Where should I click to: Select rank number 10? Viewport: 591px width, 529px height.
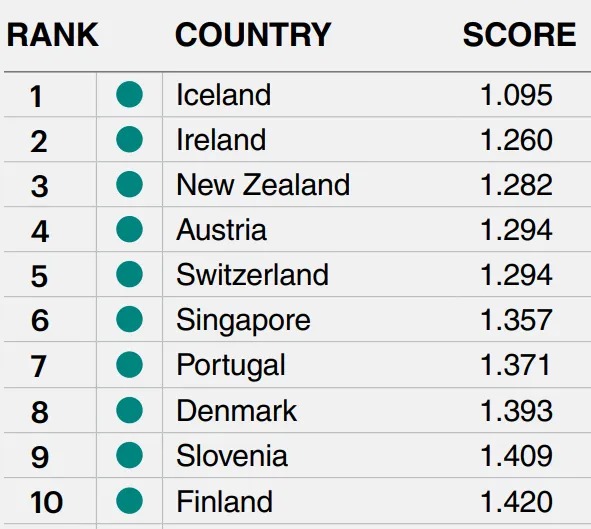tap(46, 502)
